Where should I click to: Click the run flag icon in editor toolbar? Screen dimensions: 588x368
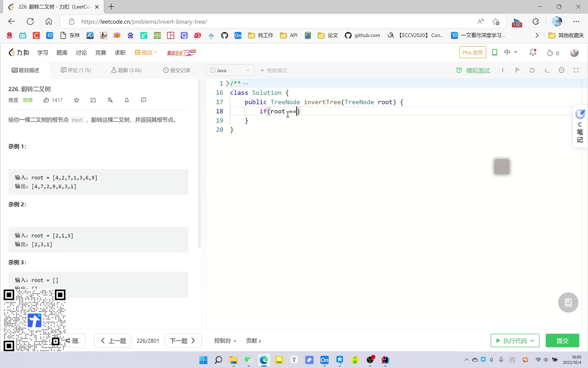click(x=517, y=70)
